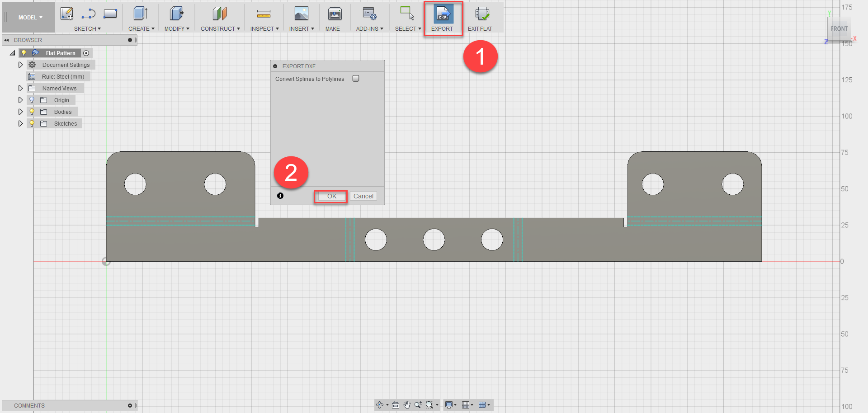Show the Origin folder
The image size is (868, 413).
31,99
